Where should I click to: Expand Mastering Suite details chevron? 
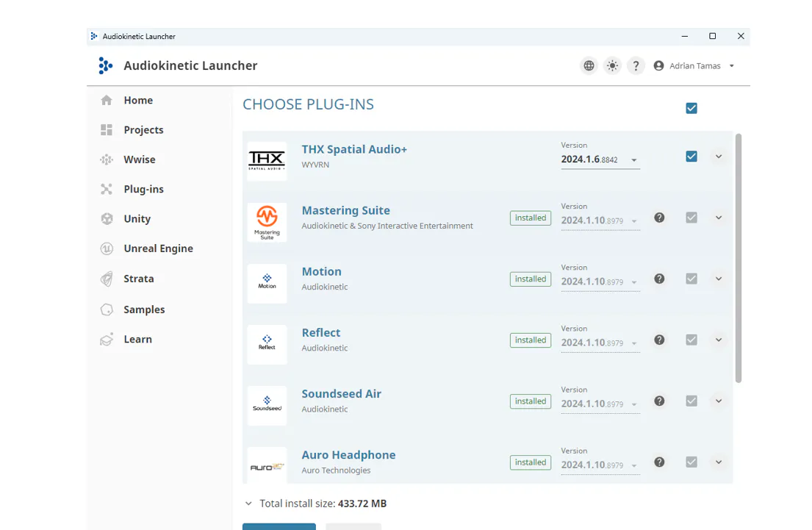click(719, 218)
